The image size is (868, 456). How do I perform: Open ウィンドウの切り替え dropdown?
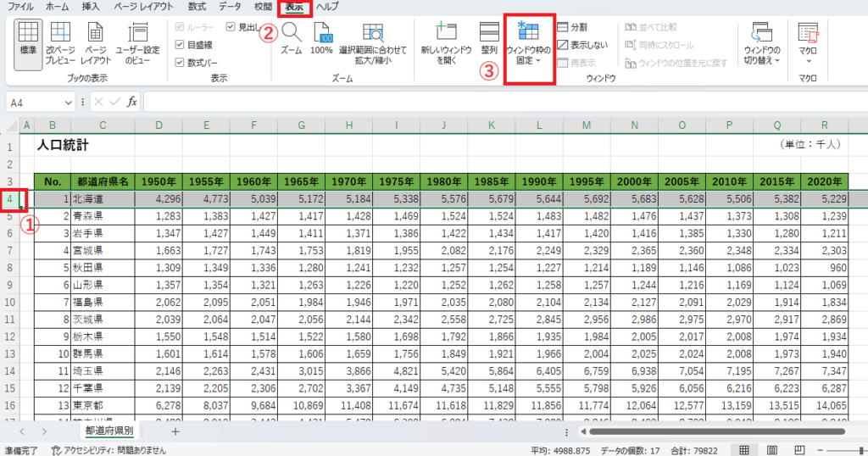pyautogui.click(x=762, y=44)
